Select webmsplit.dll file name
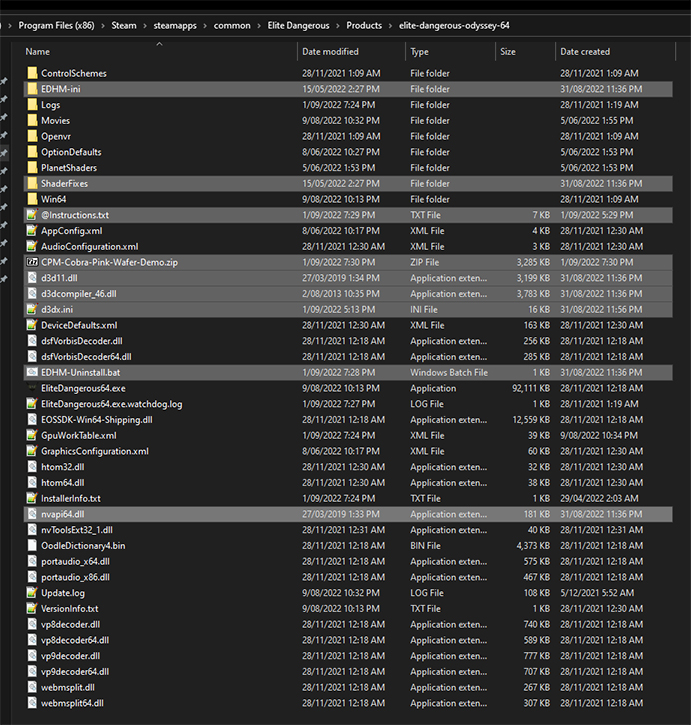The width and height of the screenshot is (691, 725). point(68,687)
